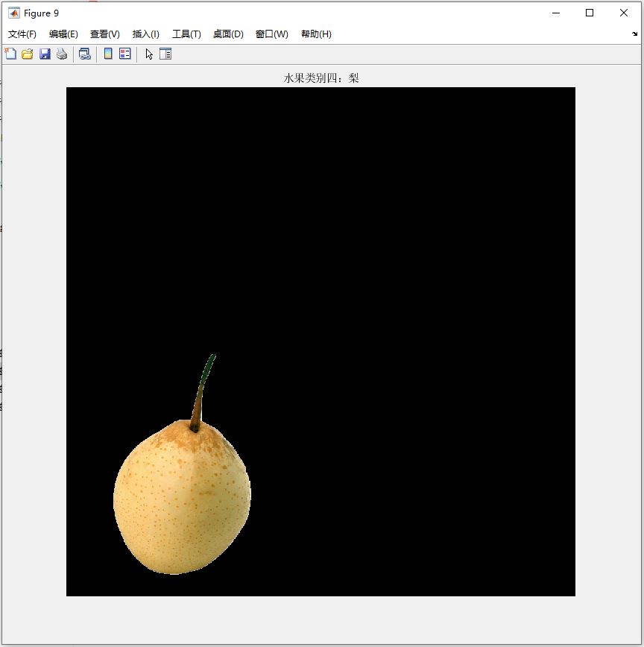This screenshot has width=644, height=647.
Task: Minimize the Figure 9 window
Action: pos(556,13)
